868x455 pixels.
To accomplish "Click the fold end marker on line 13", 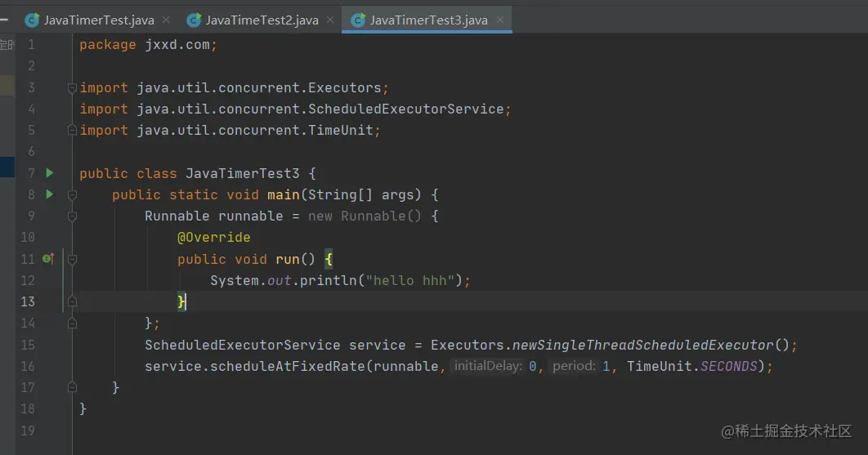I will pyautogui.click(x=72, y=301).
